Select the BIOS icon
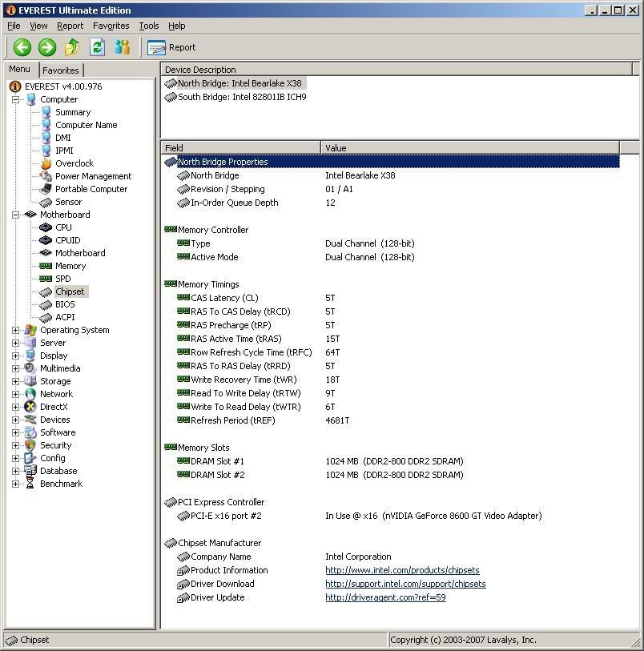This screenshot has height=651, width=644. (x=46, y=305)
